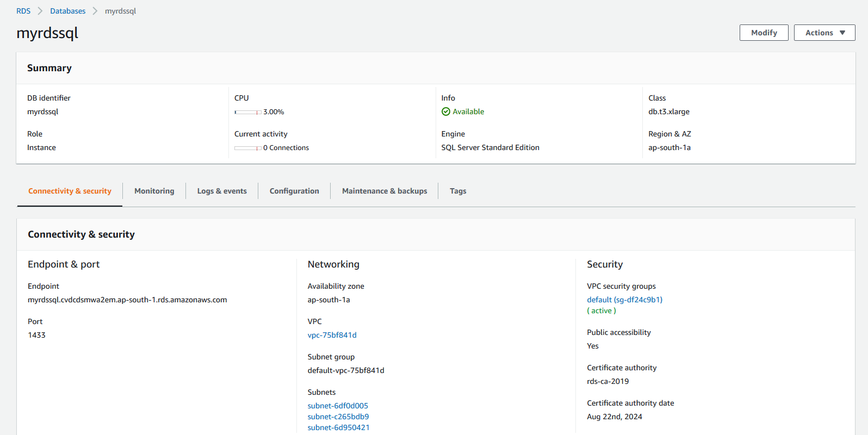This screenshot has width=868, height=435.
Task: Open the Logs & events tab
Action: (222, 191)
